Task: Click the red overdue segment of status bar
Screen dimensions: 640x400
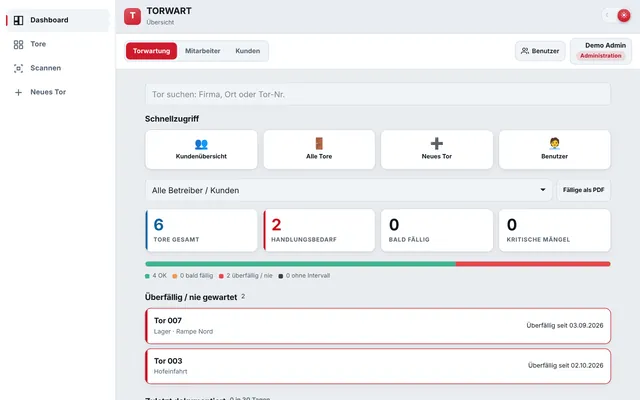Action: coord(533,264)
